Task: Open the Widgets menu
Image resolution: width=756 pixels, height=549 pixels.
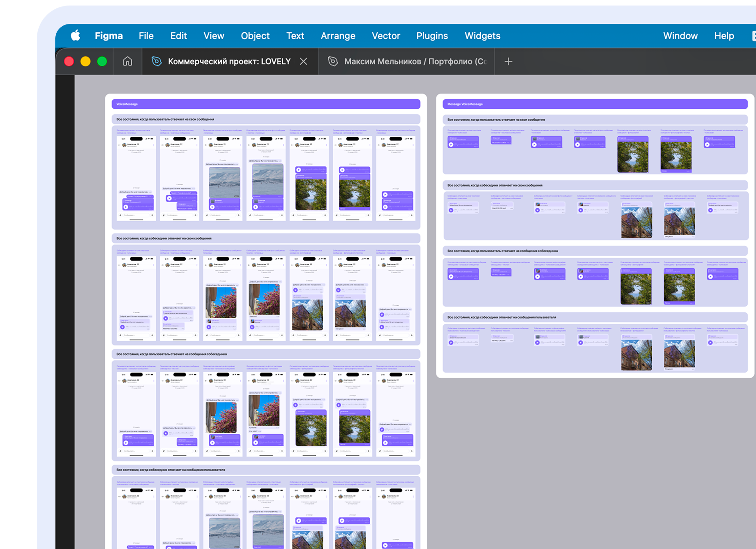Action: (482, 36)
